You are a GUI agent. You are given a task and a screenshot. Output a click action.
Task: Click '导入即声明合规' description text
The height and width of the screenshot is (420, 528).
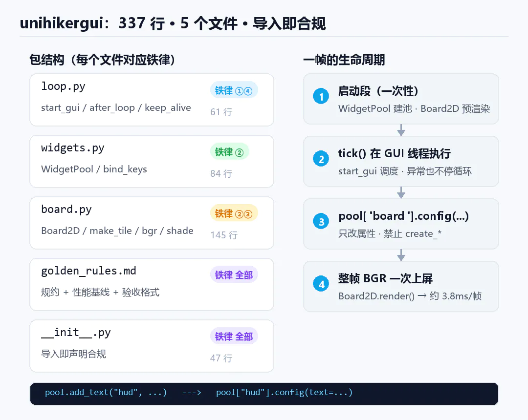point(73,354)
